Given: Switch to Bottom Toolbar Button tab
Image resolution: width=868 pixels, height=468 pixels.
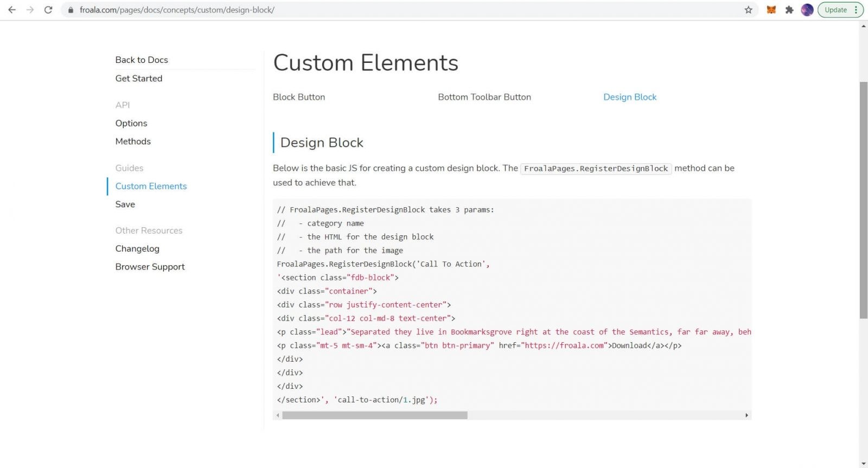Looking at the screenshot, I should tap(484, 97).
